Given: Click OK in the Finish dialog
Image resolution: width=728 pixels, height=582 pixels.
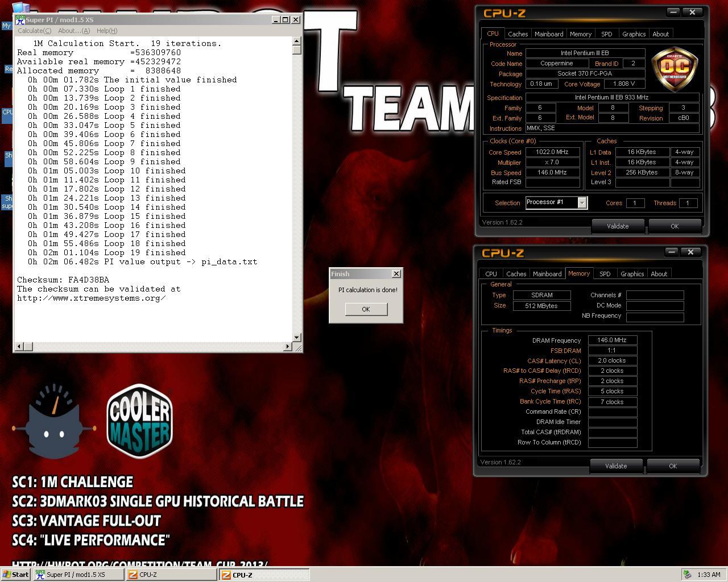Looking at the screenshot, I should [x=366, y=309].
